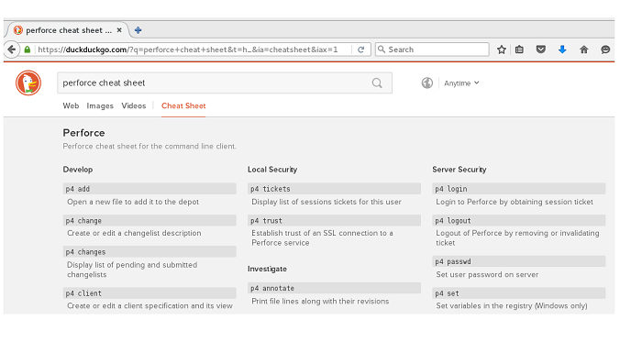Click the DuckDuckGo duck logo

[28, 83]
